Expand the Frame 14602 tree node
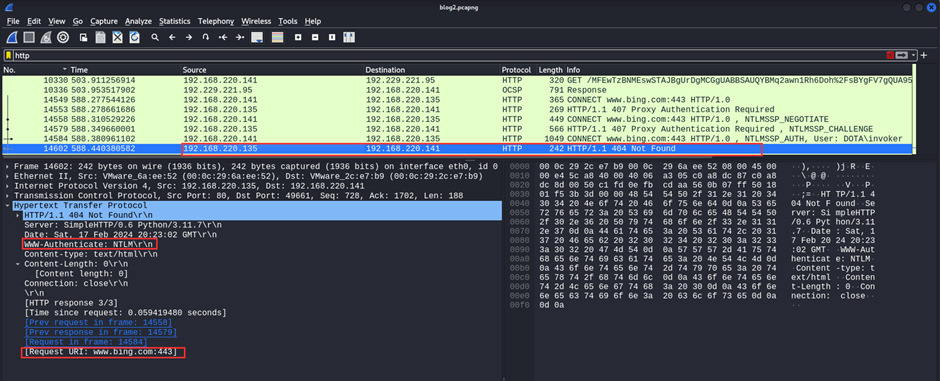Image resolution: width=940 pixels, height=381 pixels. [7, 166]
